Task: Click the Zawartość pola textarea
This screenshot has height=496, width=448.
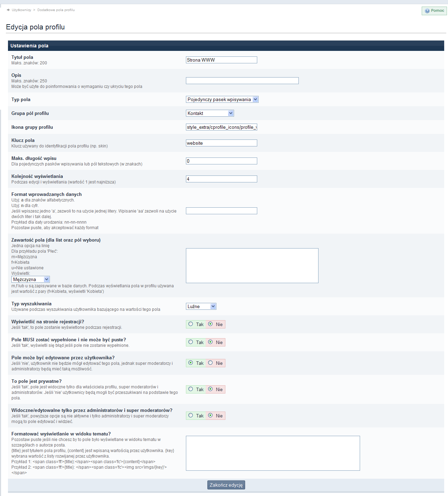Action: coord(252,265)
